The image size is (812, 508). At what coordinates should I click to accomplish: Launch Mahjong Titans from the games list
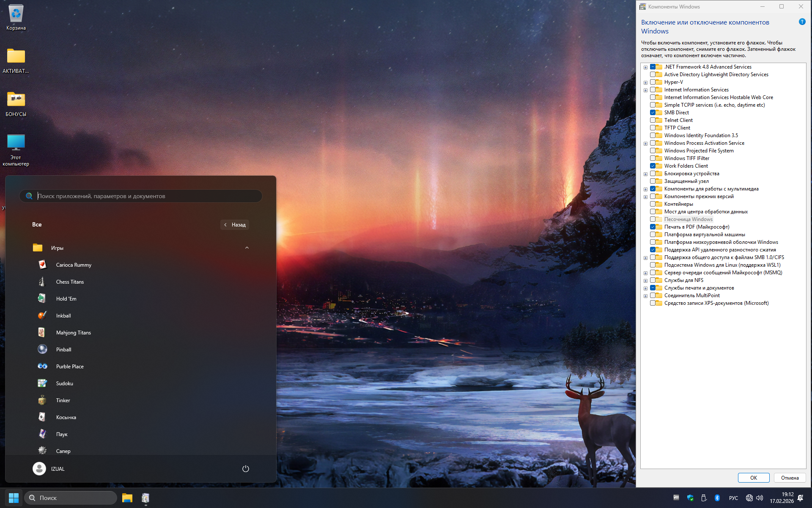73,333
